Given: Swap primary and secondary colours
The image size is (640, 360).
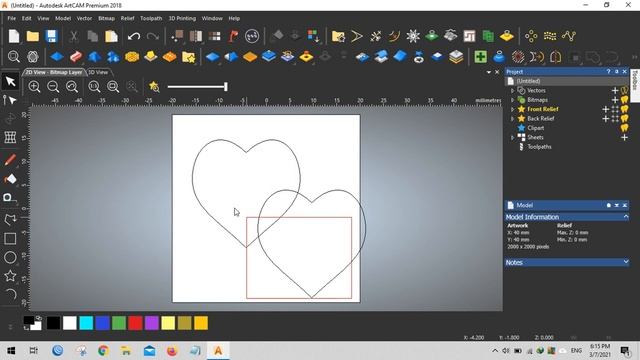Looking at the screenshot, I should [x=38, y=318].
